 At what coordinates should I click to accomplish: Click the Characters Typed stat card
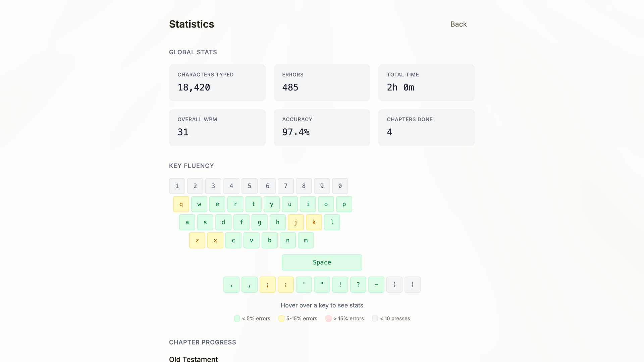(x=217, y=82)
